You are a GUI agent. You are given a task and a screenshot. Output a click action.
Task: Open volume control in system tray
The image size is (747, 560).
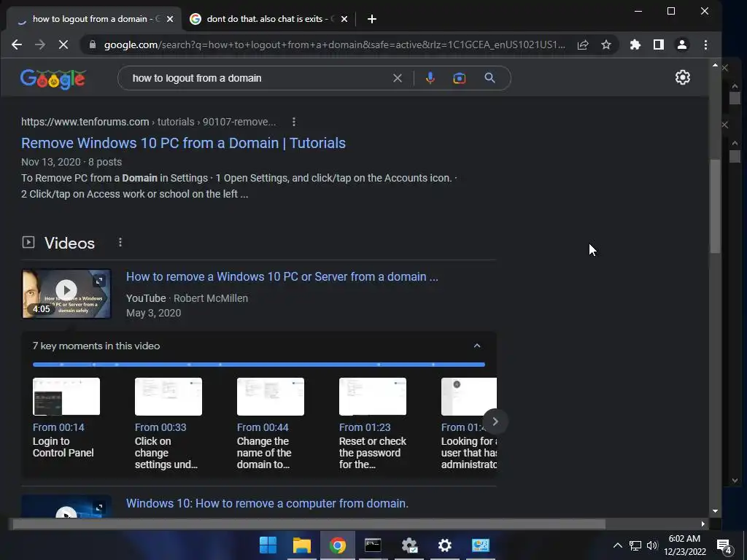(651, 545)
